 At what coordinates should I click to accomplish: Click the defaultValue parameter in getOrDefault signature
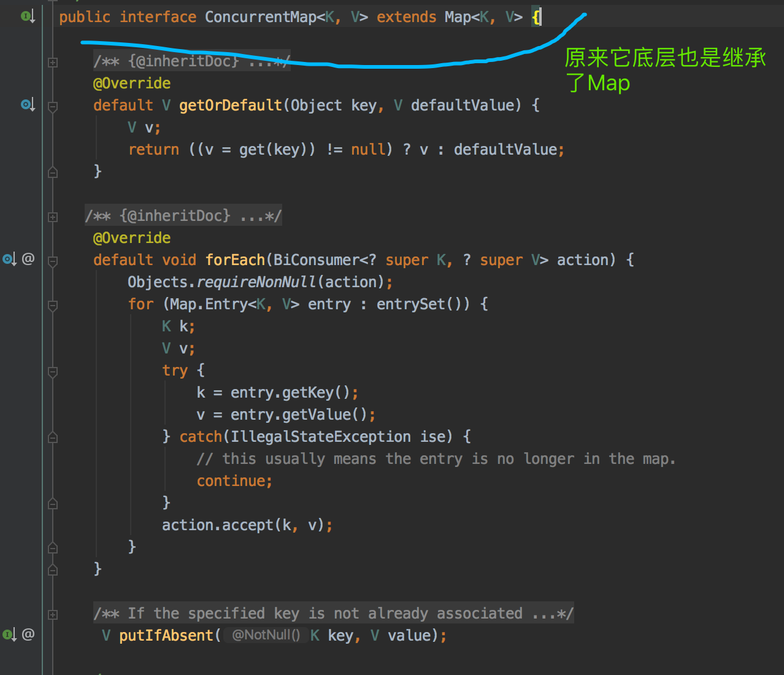pos(462,106)
